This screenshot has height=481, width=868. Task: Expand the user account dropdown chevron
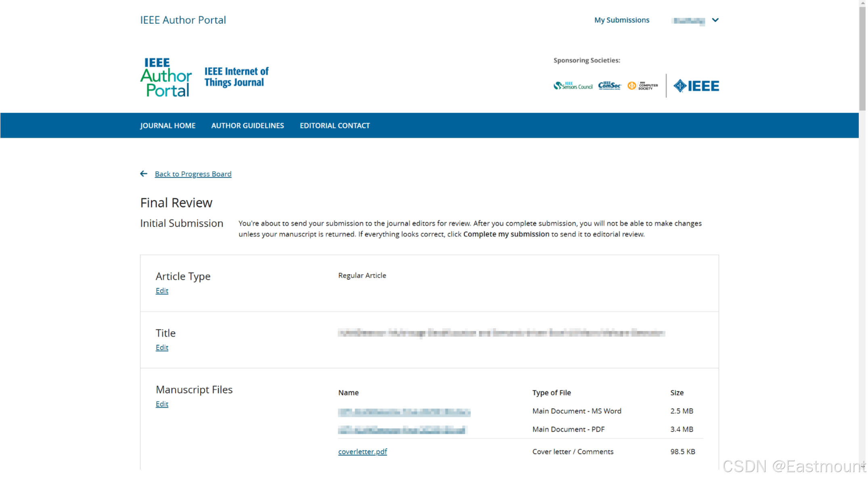click(715, 20)
